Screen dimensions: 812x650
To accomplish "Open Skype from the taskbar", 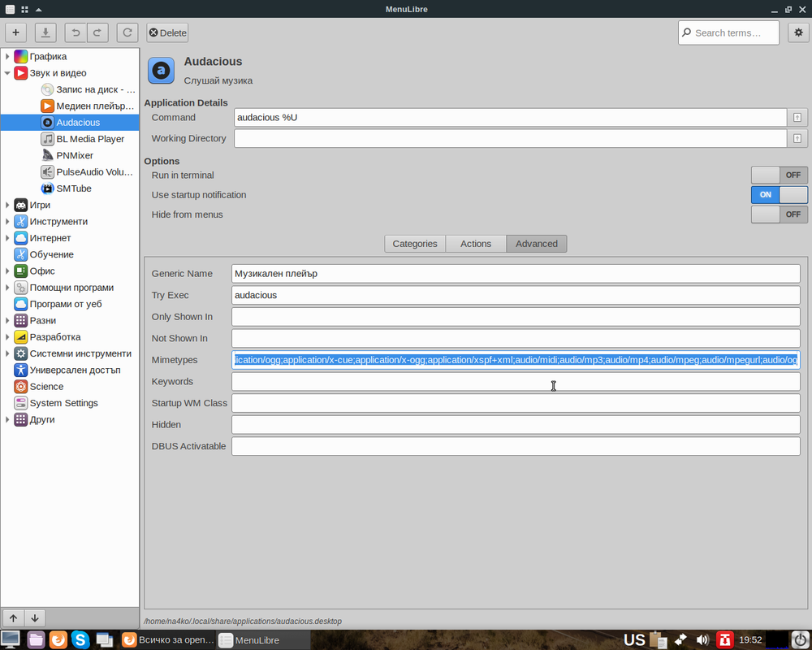I will (x=80, y=639).
